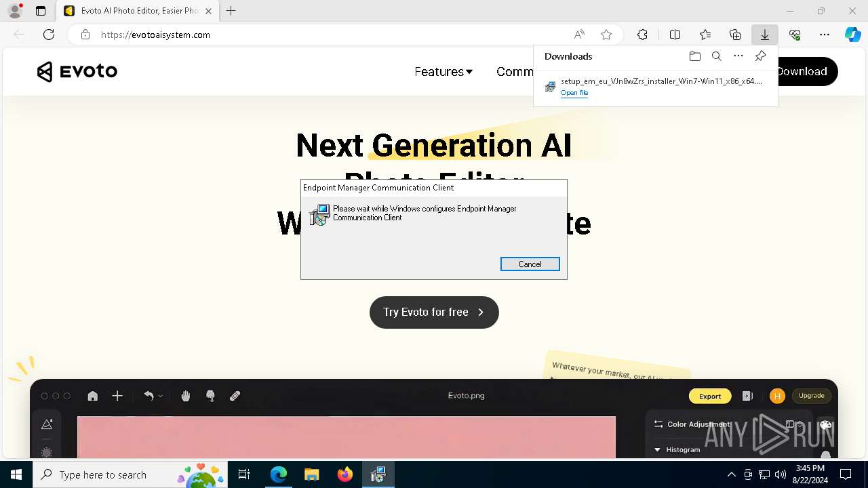
Task: Open Read aloud from address bar
Action: [579, 35]
